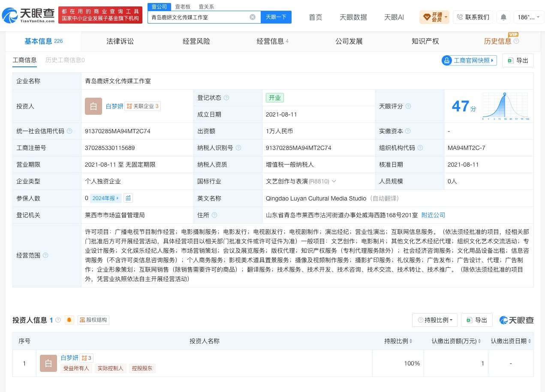545x392 pixels.
Task: Click help icon next to 经营范围
Action: (x=45, y=255)
